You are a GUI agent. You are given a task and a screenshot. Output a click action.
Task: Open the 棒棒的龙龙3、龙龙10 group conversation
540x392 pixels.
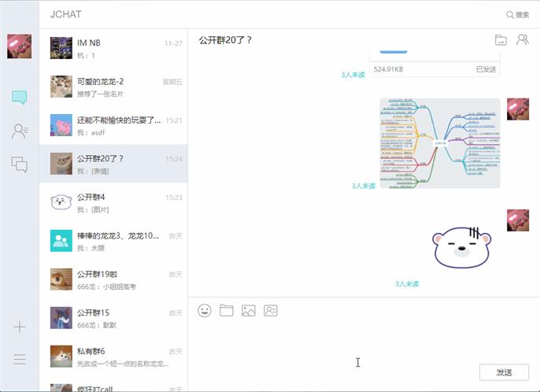coord(113,241)
